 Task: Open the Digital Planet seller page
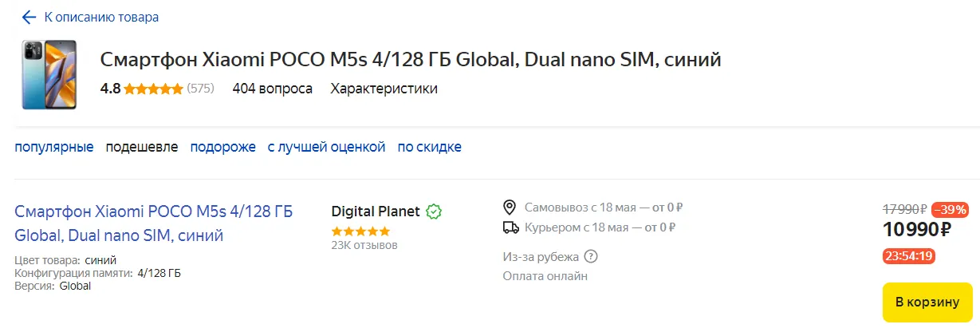(375, 211)
